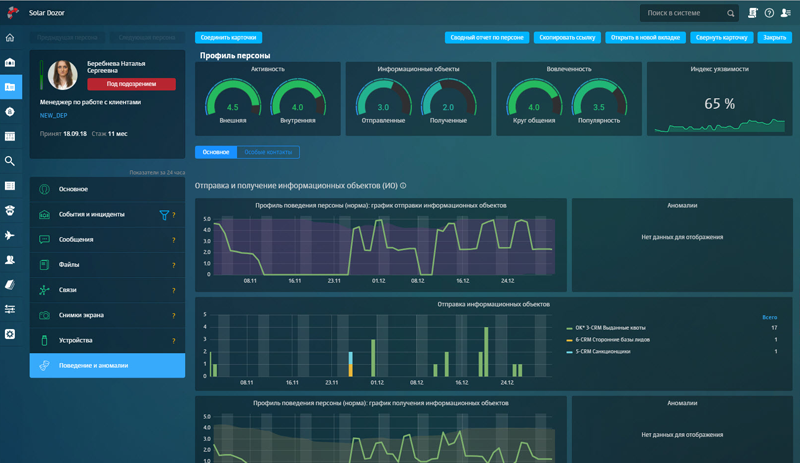The image size is (800, 463).
Task: Click the 65 % vulnerability index value
Action: (719, 104)
